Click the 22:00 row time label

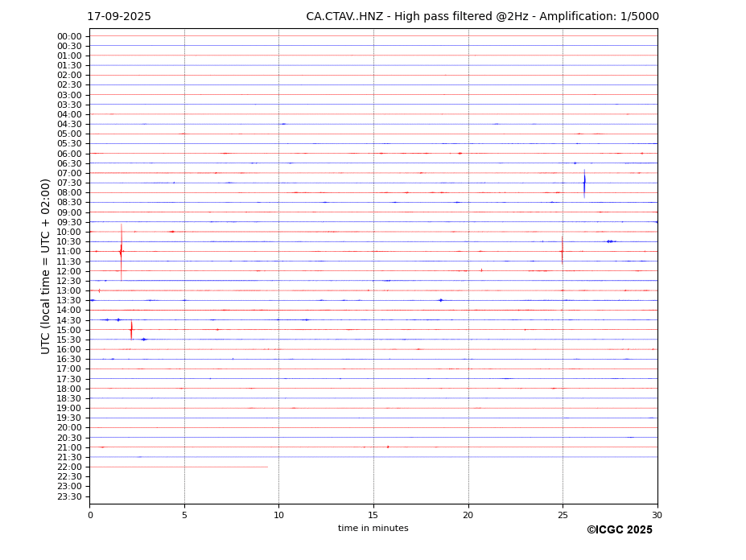(x=69, y=467)
